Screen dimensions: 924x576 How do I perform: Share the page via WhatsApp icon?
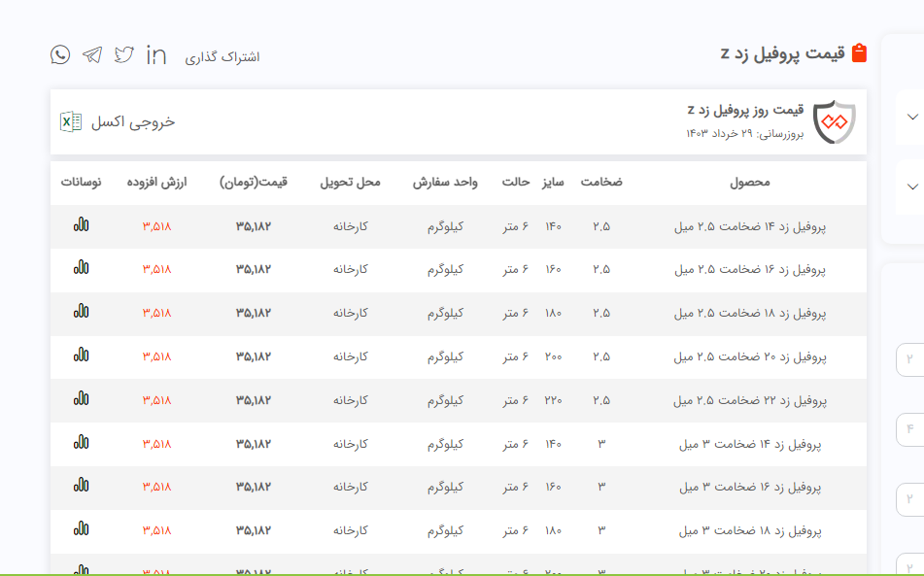60,54
